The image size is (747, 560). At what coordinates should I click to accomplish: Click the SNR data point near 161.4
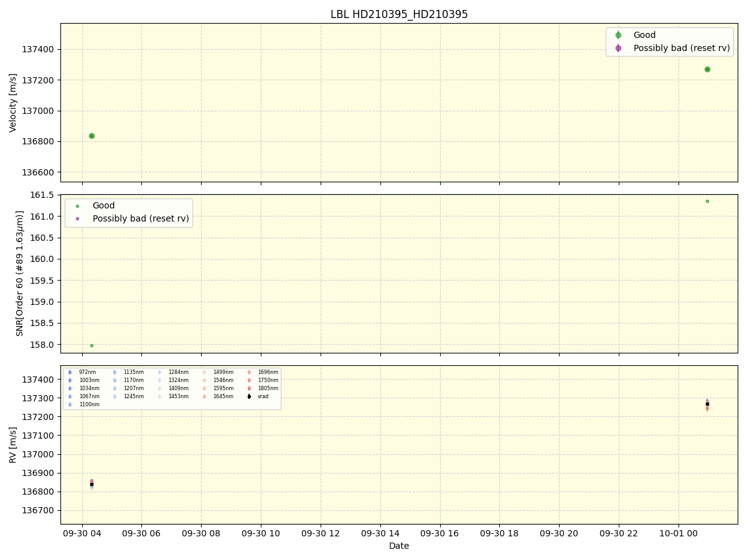point(707,201)
